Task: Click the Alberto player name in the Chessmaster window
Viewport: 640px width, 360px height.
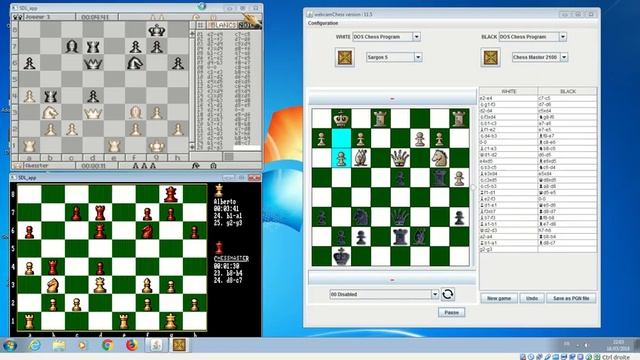Action: tap(224, 202)
